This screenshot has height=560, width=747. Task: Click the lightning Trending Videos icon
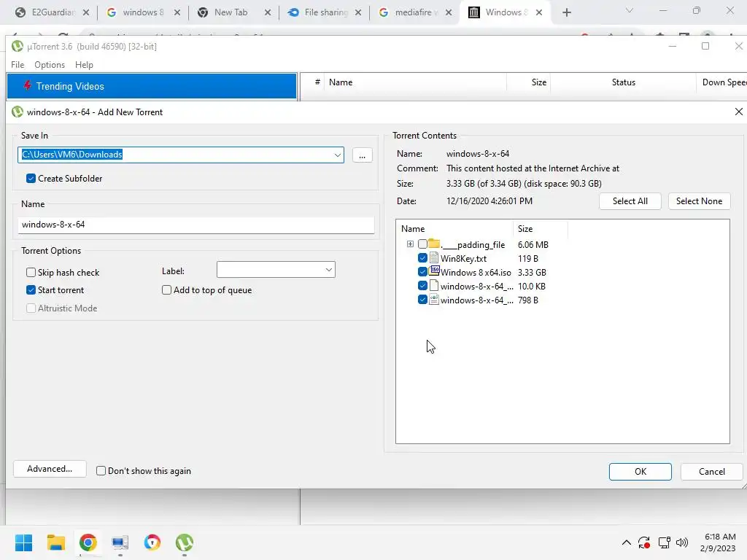tap(27, 86)
